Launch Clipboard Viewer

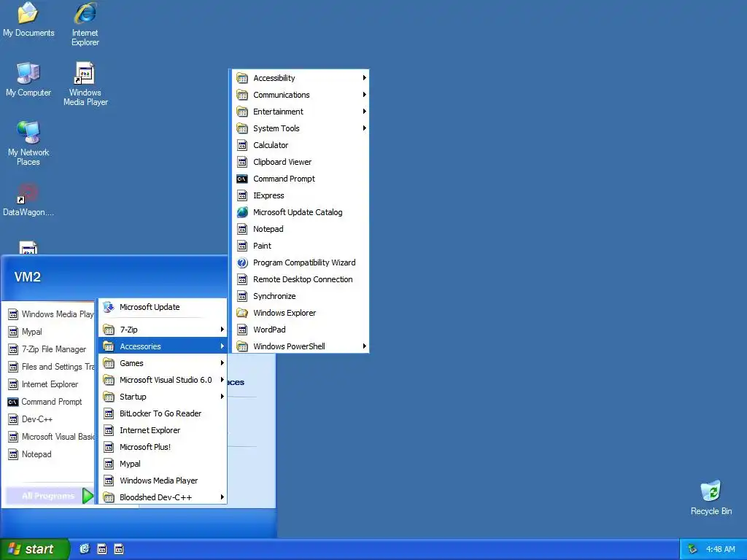tap(301, 162)
